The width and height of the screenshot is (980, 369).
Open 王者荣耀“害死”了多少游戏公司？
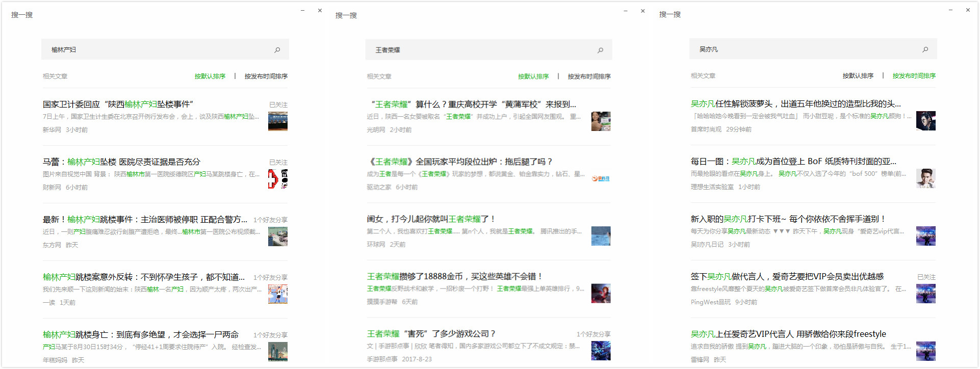pos(431,334)
